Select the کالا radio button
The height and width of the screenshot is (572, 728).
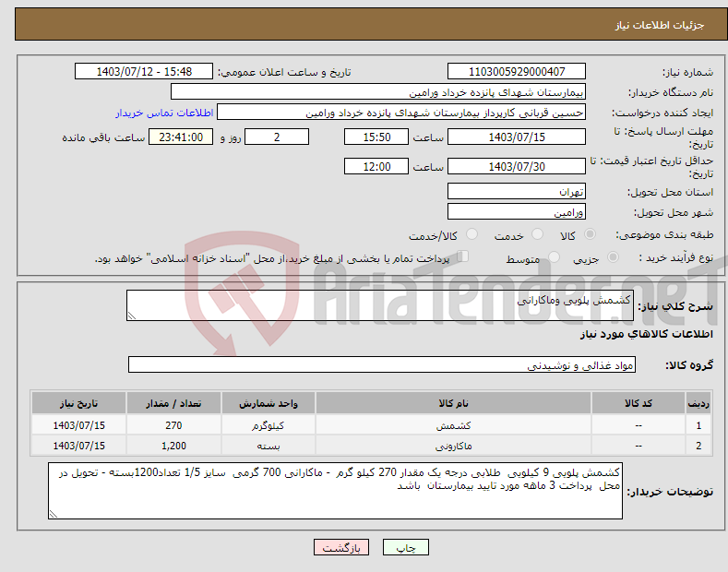coord(590,234)
